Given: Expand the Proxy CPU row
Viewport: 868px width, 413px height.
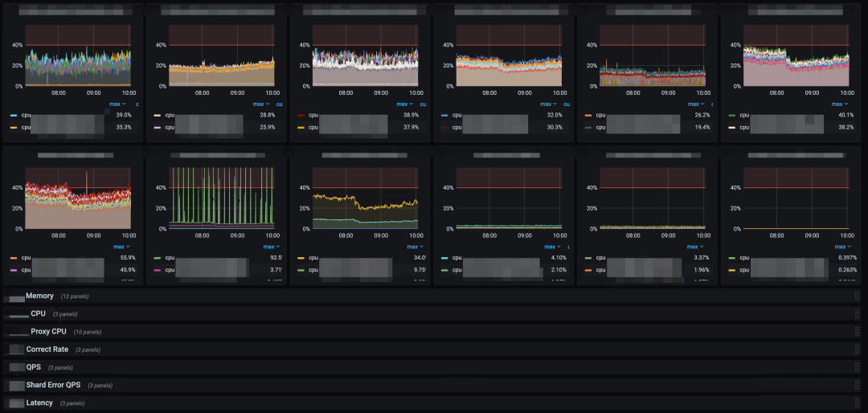Looking at the screenshot, I should pyautogui.click(x=48, y=331).
